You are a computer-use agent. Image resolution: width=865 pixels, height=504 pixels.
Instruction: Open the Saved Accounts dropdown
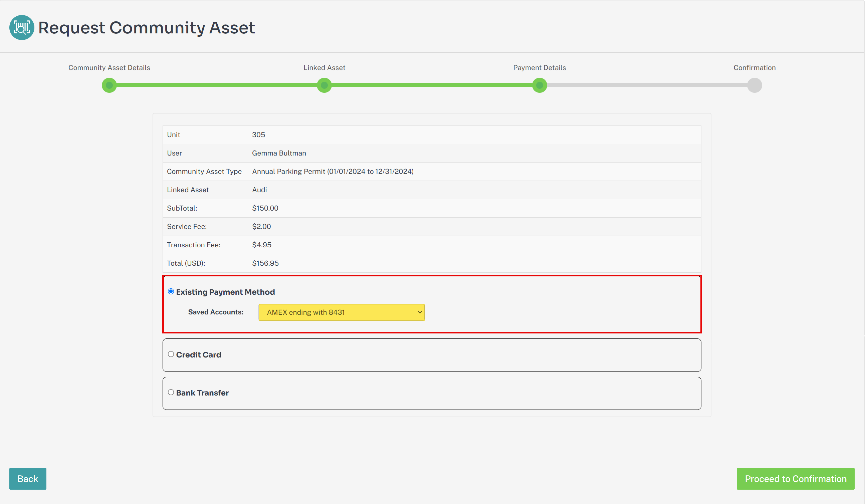tap(342, 312)
